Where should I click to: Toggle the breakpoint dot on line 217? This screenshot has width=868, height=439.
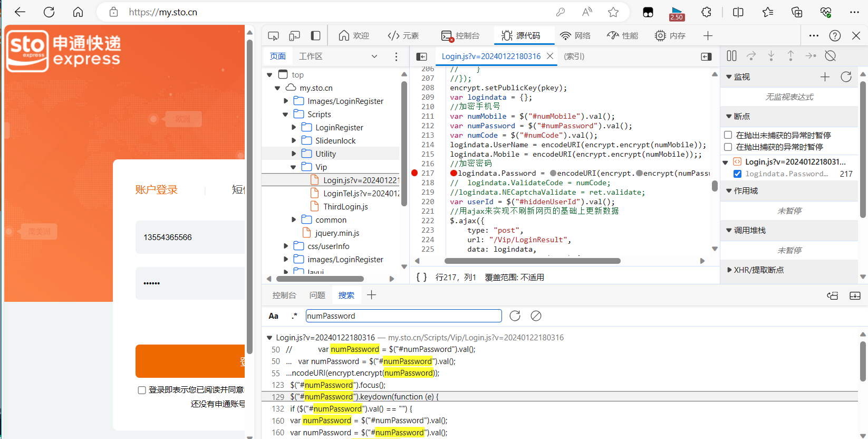(414, 173)
